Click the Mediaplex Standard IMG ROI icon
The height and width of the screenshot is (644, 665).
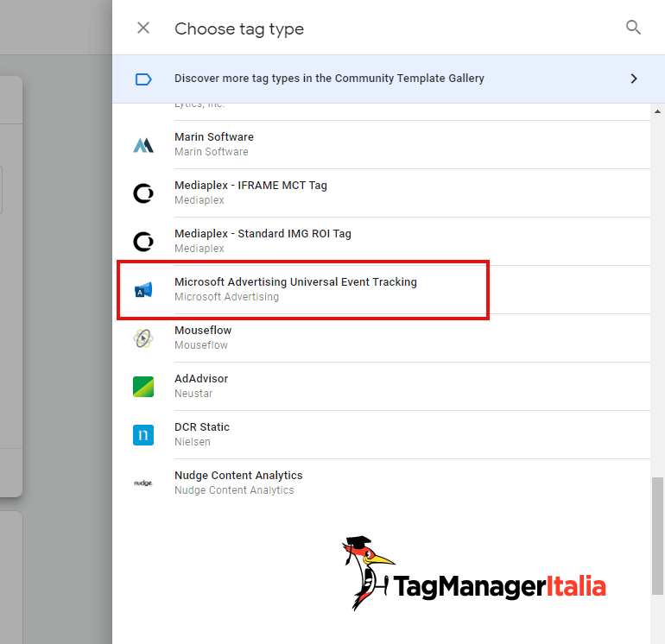click(x=143, y=242)
